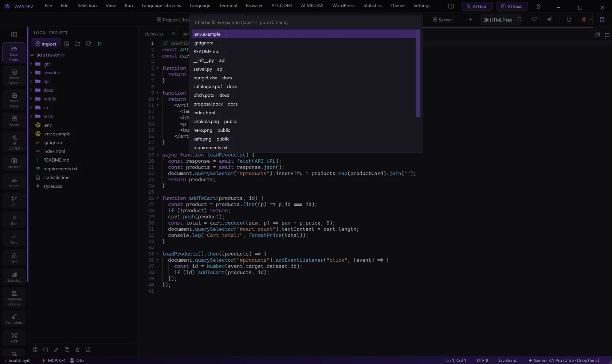
Task: Click the trash delete icon in bottom toolbar
Action: [x=78, y=349]
